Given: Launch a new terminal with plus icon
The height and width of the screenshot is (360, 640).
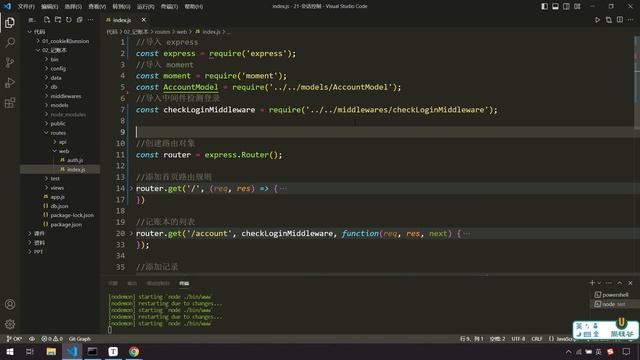Looking at the screenshot, I should pos(592,283).
